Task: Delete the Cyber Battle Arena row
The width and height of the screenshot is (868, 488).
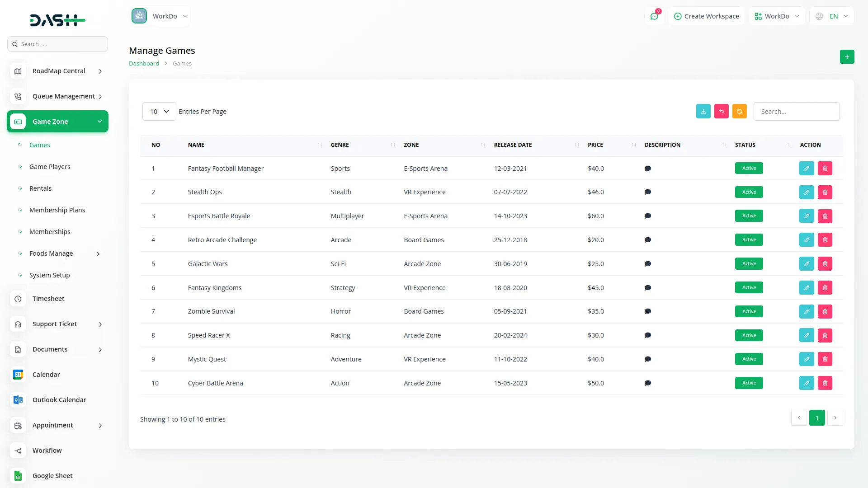Action: coord(825,383)
